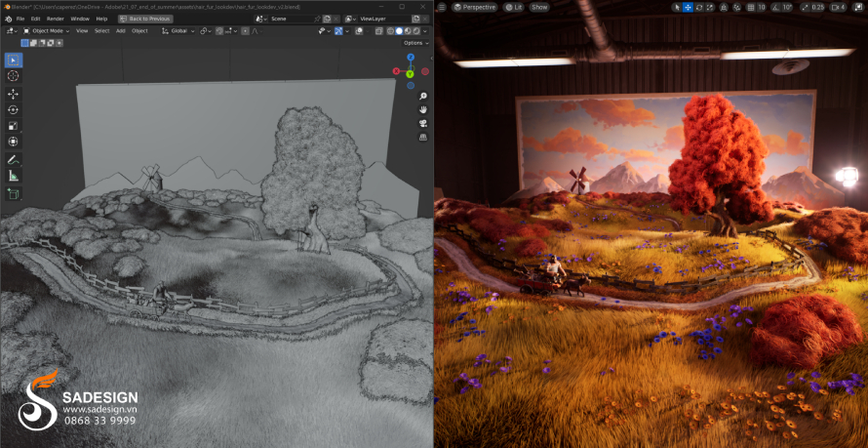The image size is (868, 448).
Task: Toggle scale snapping icon in Unreal viewport
Action: pos(806,7)
